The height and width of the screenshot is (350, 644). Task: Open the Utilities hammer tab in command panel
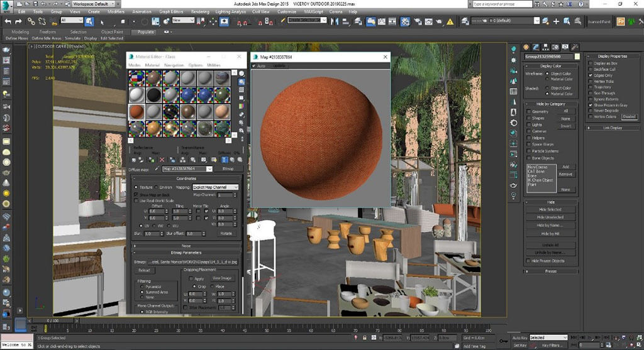point(576,46)
